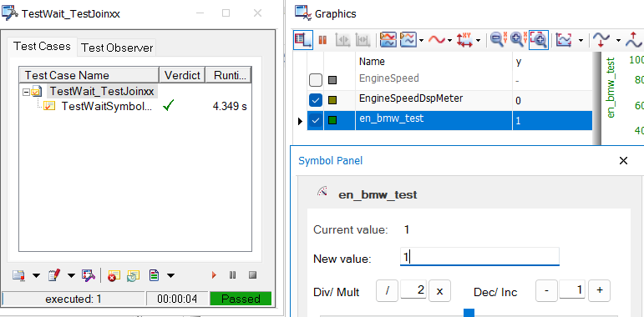Click the green color swatch for en_bmw_test
644x317 pixels.
coord(332,121)
